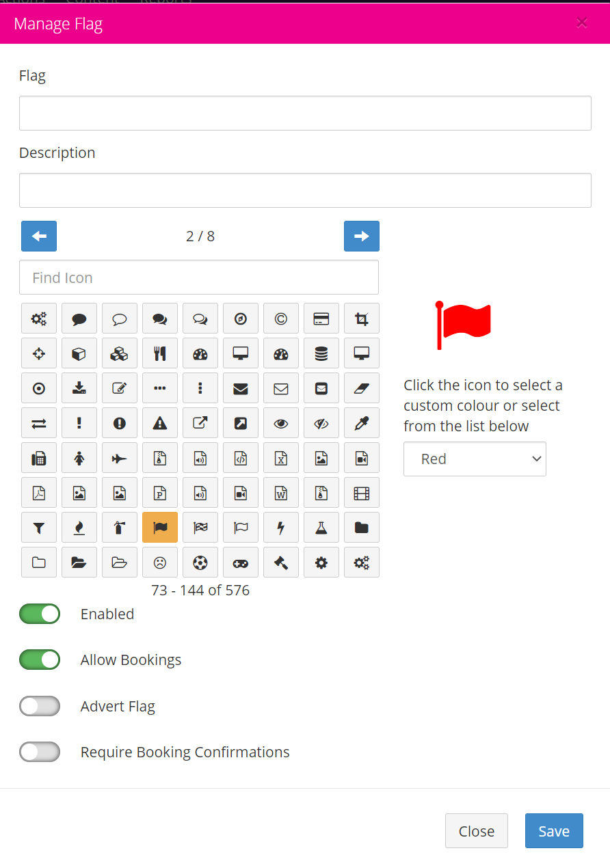Choose the download tray icon
The image size is (610, 868).
[79, 388]
